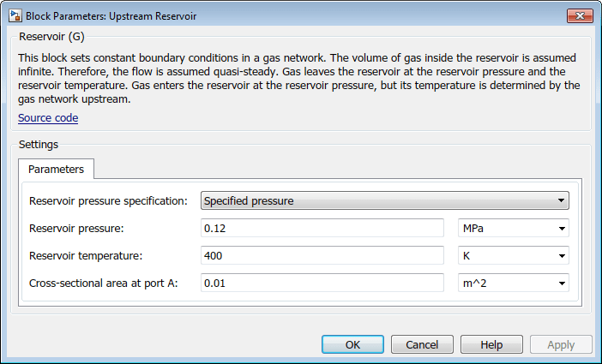Click the Reservoir (G) heading

(x=51, y=37)
